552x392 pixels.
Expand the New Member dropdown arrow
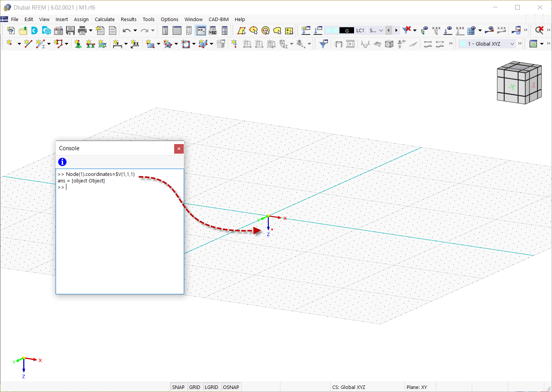[49, 44]
